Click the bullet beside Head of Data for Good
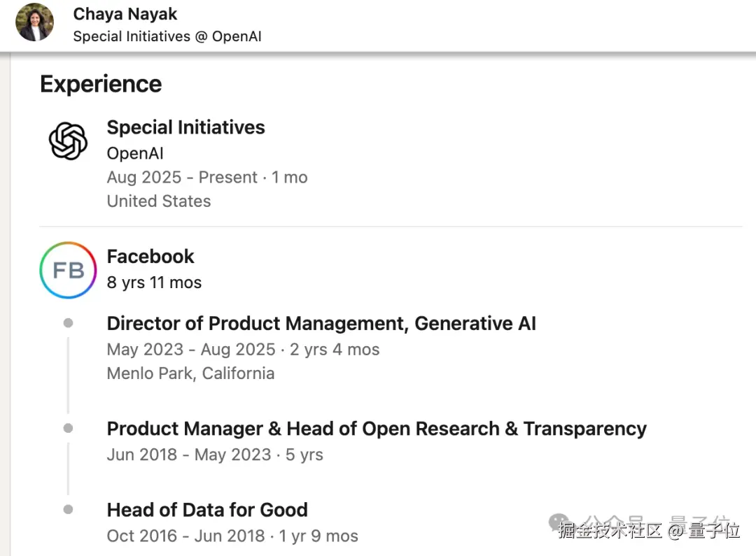Screen dimensions: 756x556 point(68,510)
